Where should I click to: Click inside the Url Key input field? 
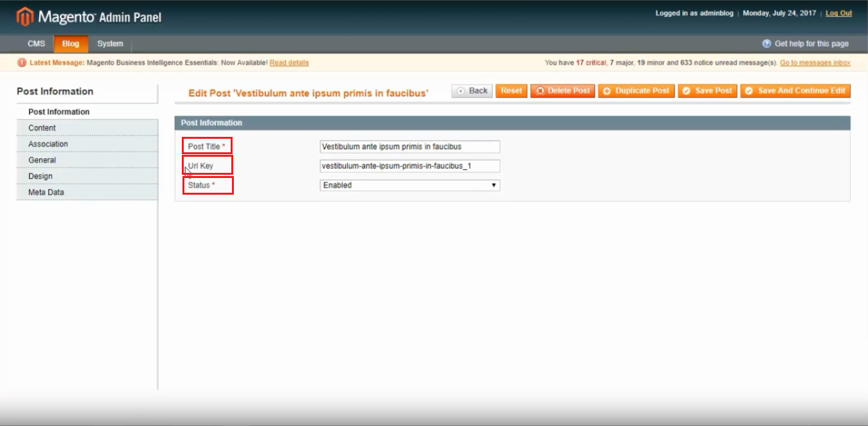(409, 166)
